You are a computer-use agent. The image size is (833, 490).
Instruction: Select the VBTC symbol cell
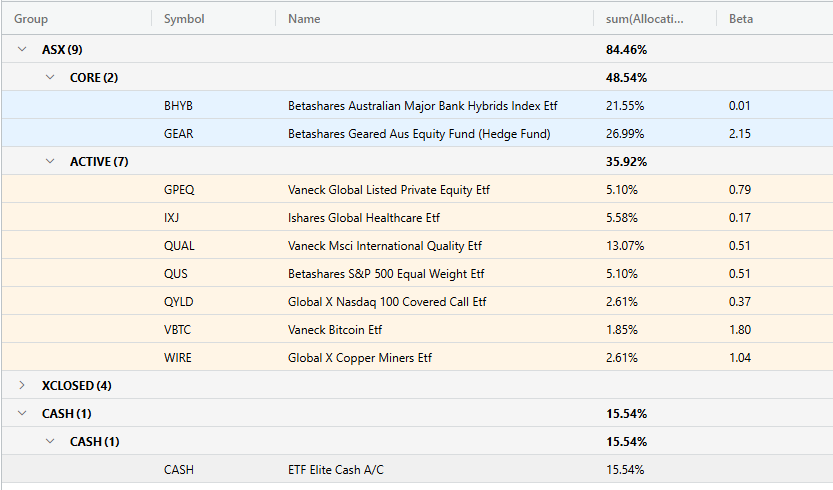coord(177,330)
